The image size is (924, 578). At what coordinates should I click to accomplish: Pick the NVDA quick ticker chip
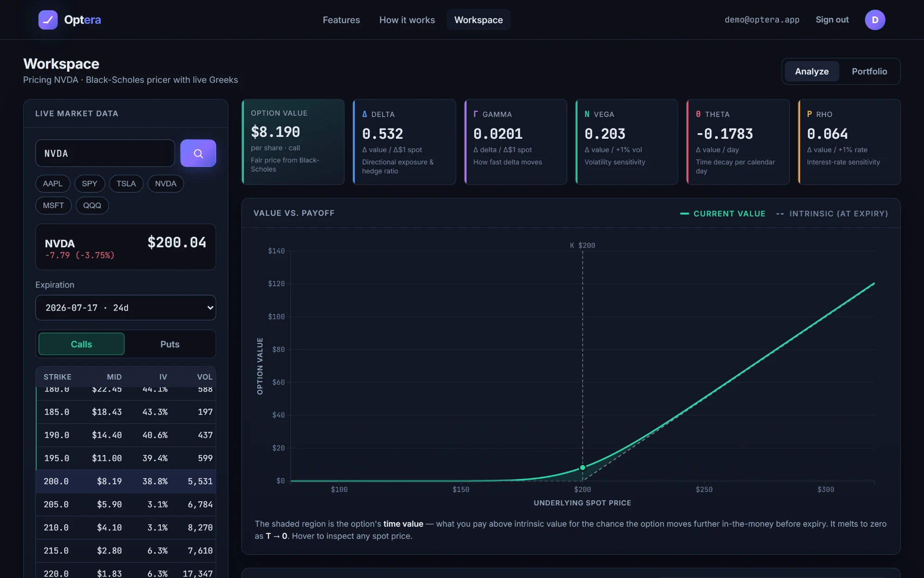(x=166, y=184)
